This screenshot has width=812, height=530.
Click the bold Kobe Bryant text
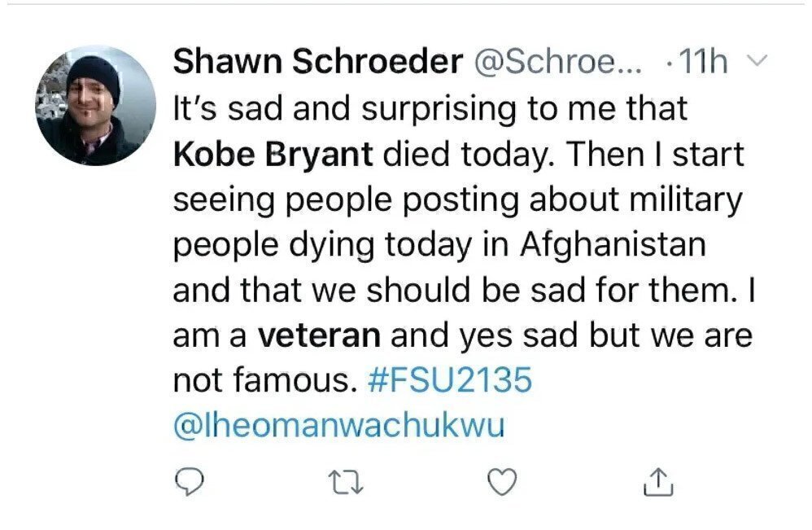click(273, 154)
